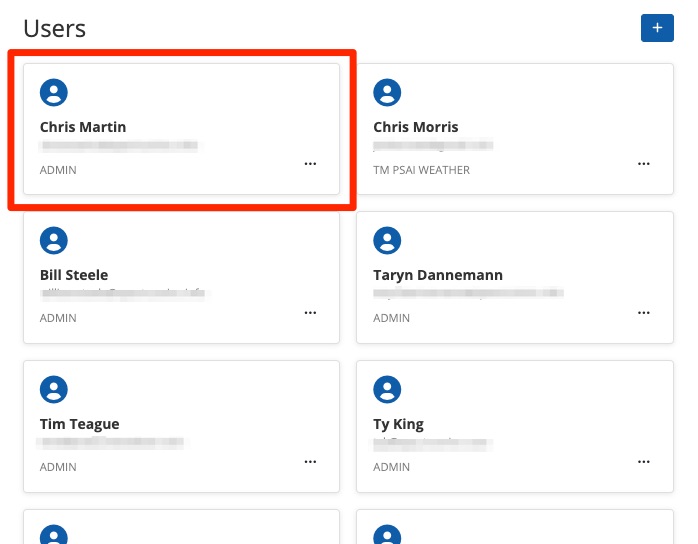Click the Bill Steele name
Viewport: 698px width, 544px height.
tap(74, 275)
